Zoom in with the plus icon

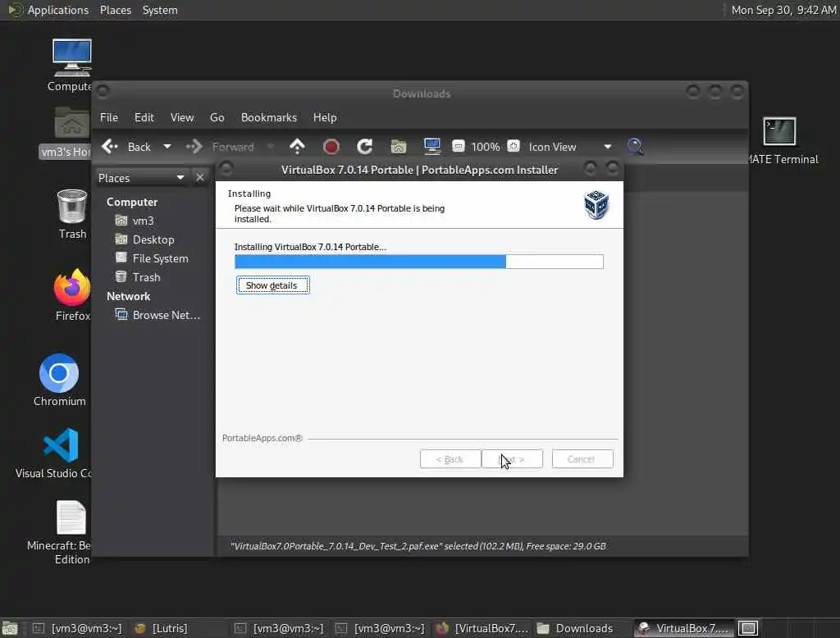[x=514, y=146]
